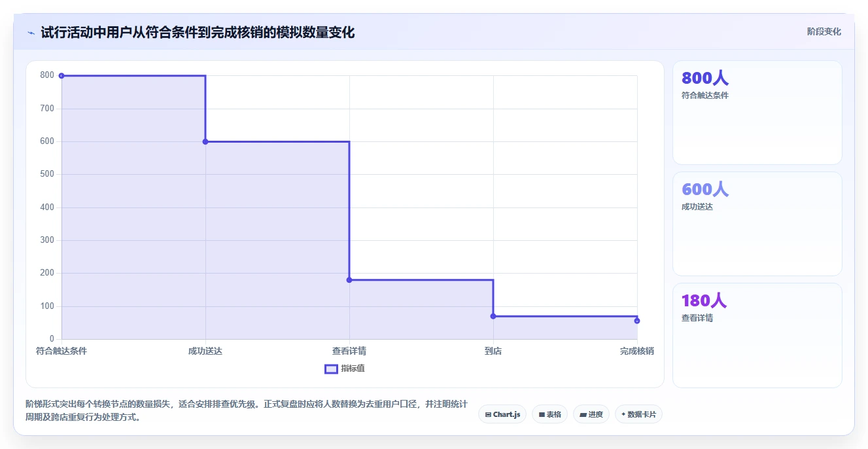Click the data point at 查看详情 180
Viewport: 868px width, 449px height.
pyautogui.click(x=349, y=280)
